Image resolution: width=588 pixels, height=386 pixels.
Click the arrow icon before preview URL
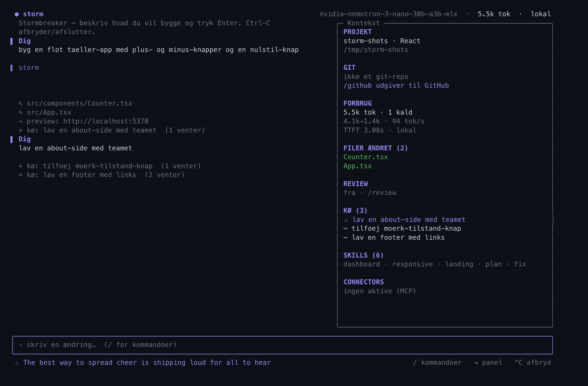[21, 122]
